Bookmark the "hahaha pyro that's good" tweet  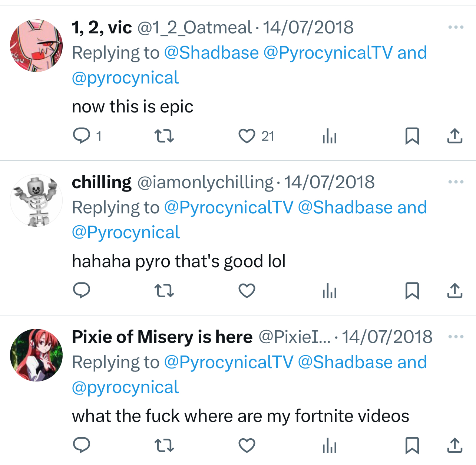pos(412,291)
